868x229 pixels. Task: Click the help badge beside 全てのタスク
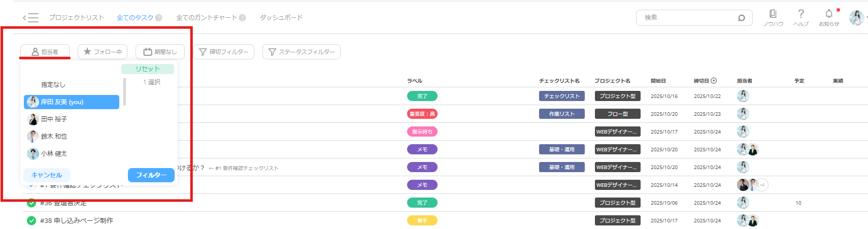click(159, 18)
